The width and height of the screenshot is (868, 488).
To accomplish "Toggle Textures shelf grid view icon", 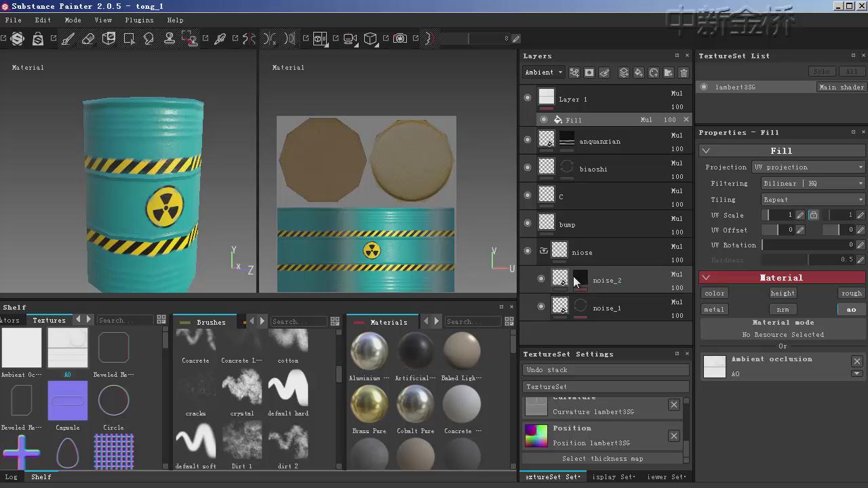I will click(x=161, y=320).
